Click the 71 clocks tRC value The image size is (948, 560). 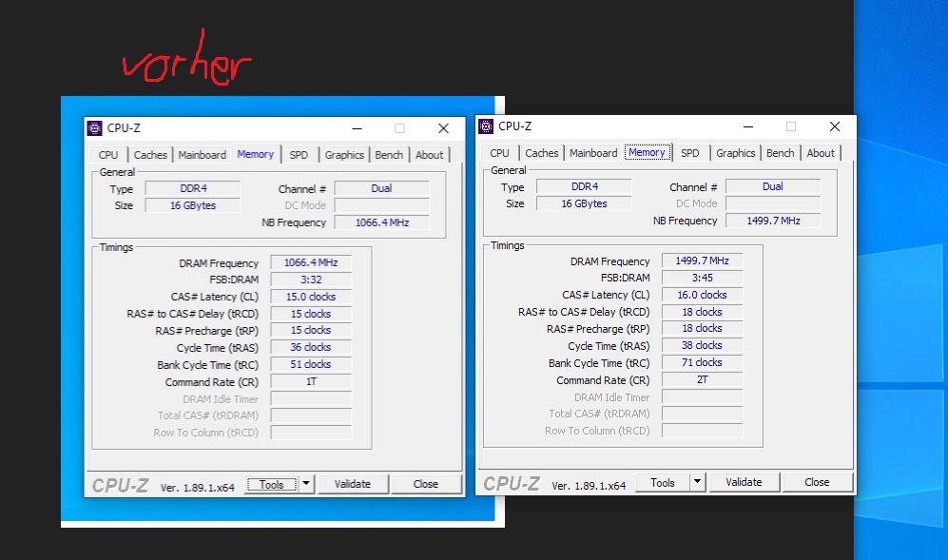click(702, 362)
